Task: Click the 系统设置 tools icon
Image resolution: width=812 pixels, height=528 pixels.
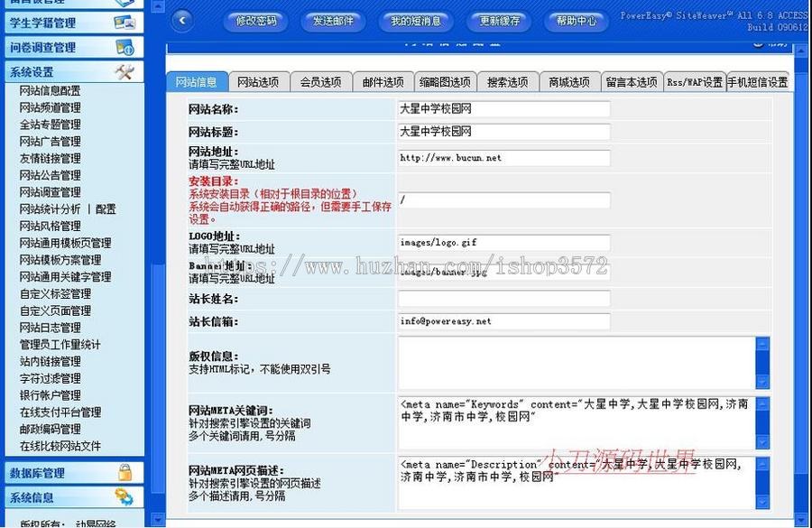Action: tap(125, 71)
